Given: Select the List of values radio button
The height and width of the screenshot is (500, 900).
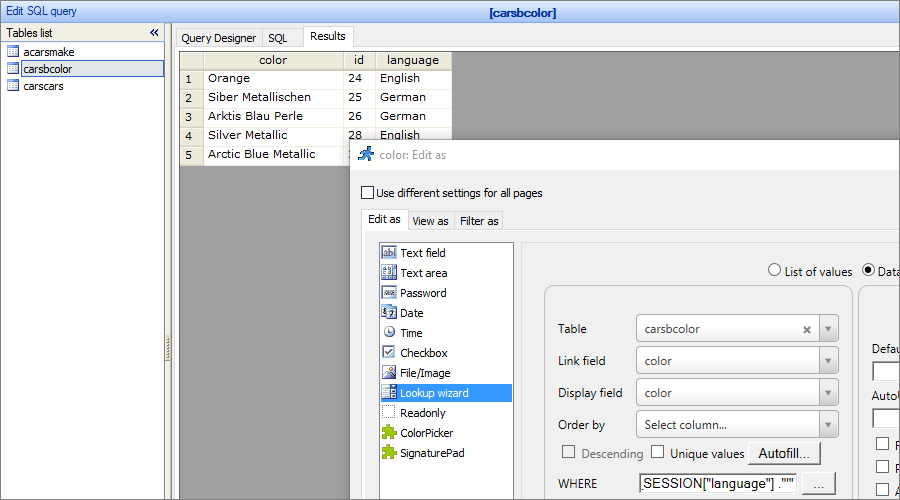Looking at the screenshot, I should [774, 270].
